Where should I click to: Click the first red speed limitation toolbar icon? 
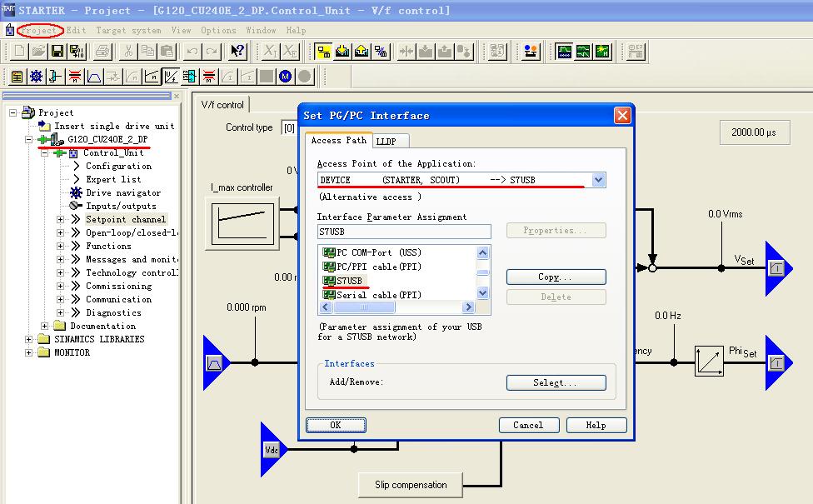tap(75, 77)
